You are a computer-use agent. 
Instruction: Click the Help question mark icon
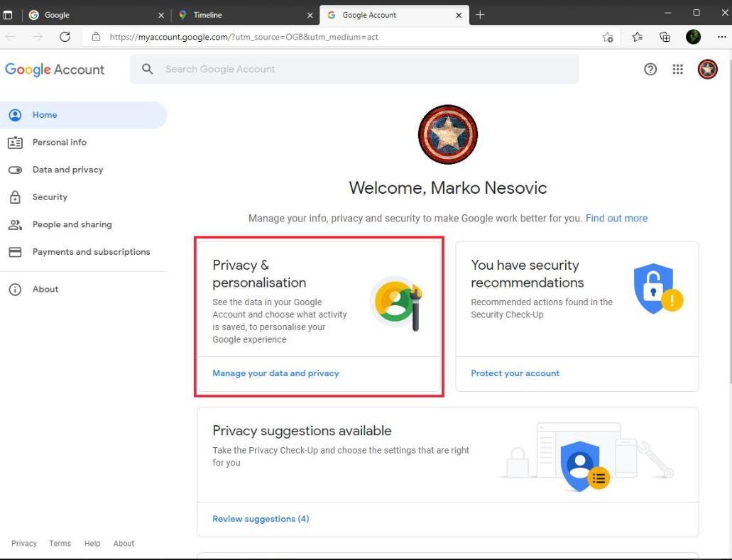point(650,70)
